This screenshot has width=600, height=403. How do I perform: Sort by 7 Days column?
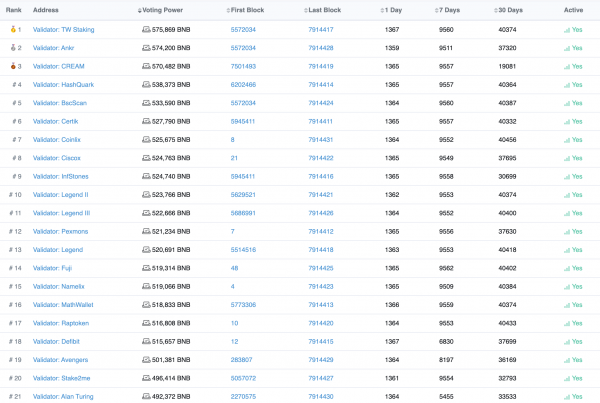(x=447, y=10)
